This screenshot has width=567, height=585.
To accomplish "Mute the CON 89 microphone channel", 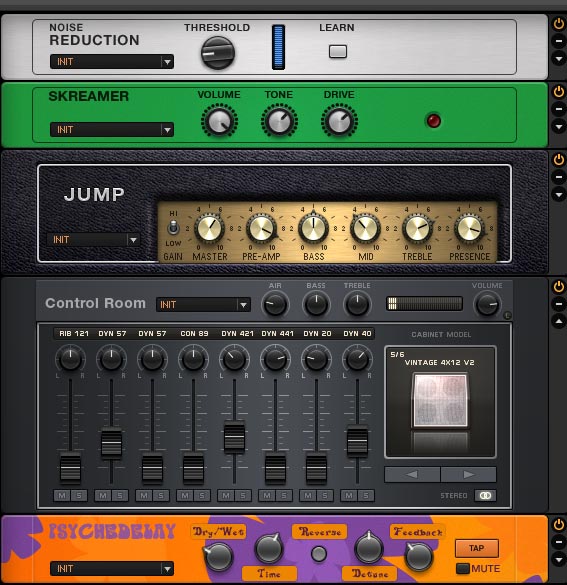I will pos(185,495).
